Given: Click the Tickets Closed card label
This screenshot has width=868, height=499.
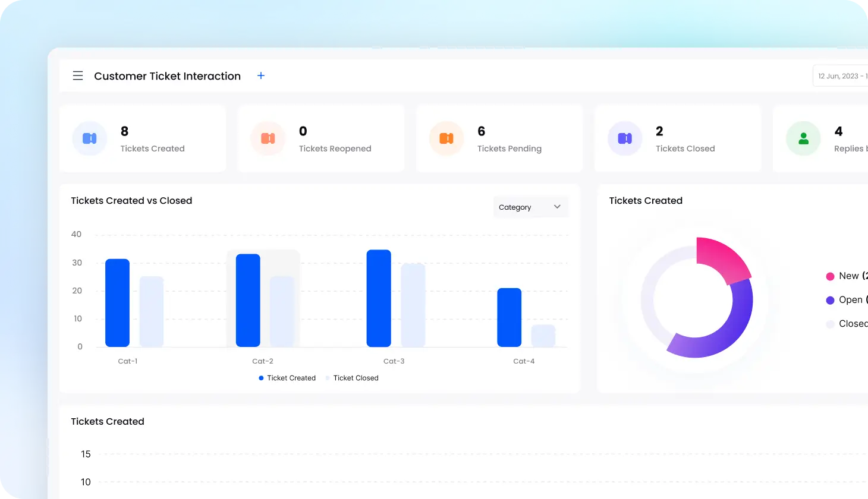Looking at the screenshot, I should 685,149.
